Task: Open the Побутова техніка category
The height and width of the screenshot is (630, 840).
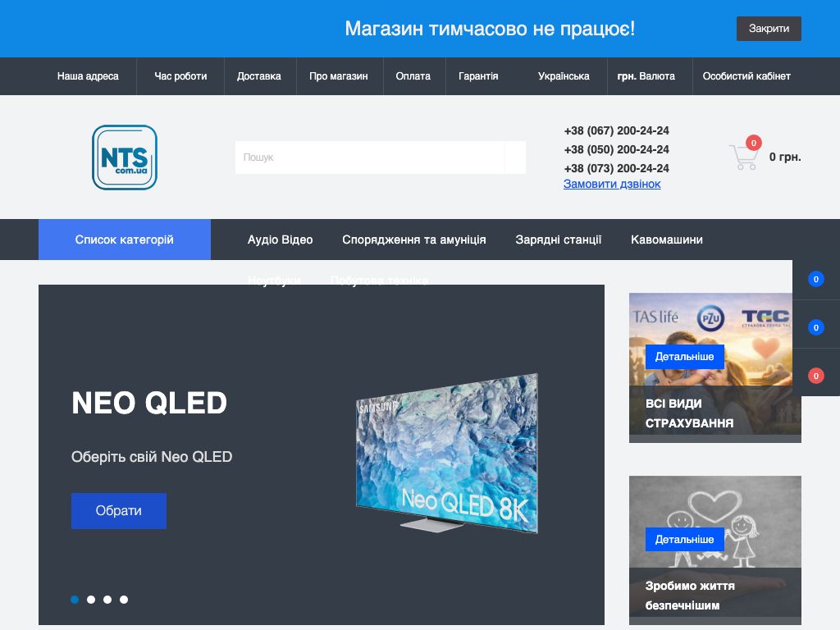Action: pos(379,281)
